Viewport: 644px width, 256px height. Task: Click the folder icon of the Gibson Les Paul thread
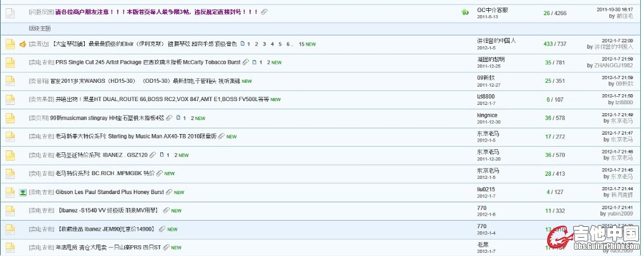pyautogui.click(x=10, y=192)
